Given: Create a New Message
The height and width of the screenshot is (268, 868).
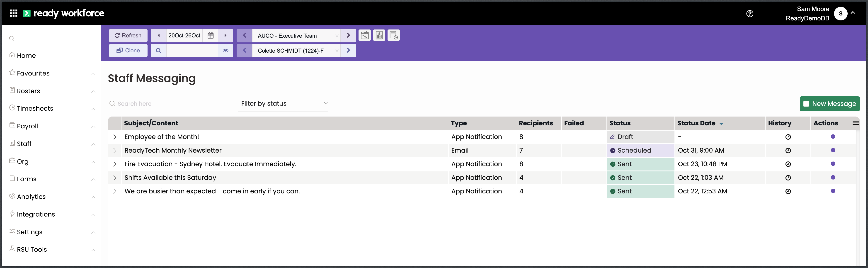Looking at the screenshot, I should point(830,104).
